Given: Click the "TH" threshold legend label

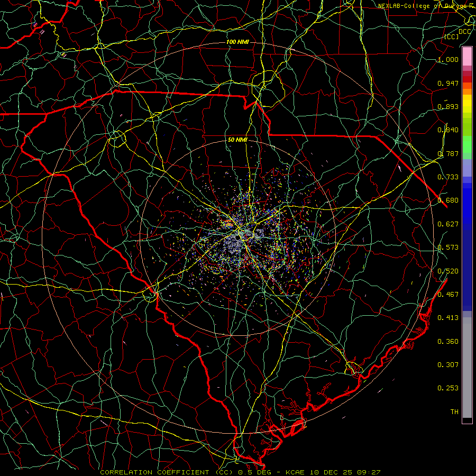Looking at the screenshot, I should coord(454,412).
